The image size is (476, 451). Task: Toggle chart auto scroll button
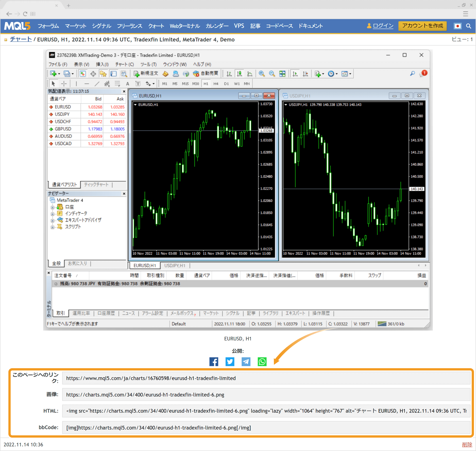point(295,74)
